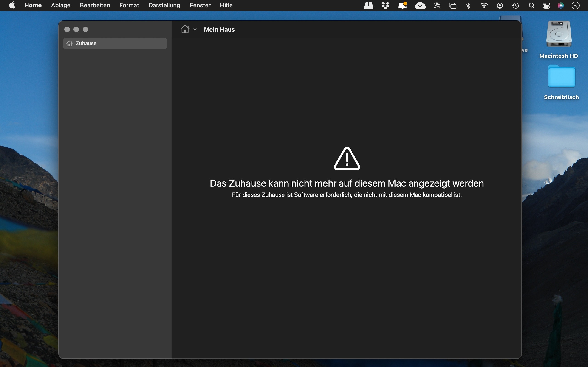
Task: Click the house icon in the toolbar
Action: [185, 29]
